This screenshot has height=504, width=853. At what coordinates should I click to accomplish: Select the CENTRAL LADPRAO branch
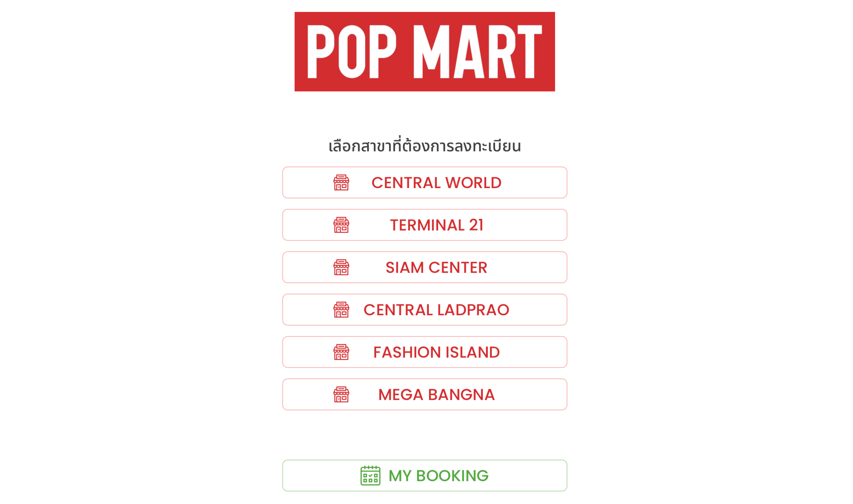click(425, 309)
